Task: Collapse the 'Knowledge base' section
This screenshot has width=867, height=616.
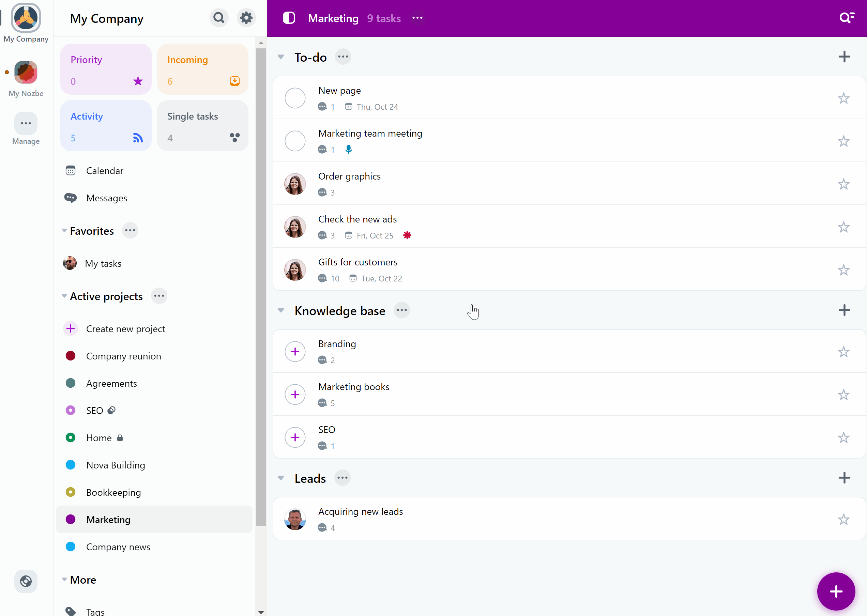Action: tap(281, 309)
